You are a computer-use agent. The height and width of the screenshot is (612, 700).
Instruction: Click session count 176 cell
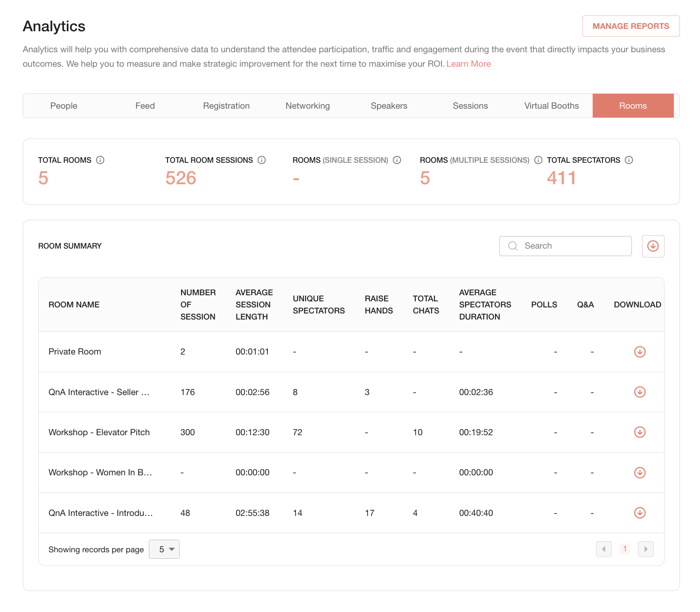(188, 392)
